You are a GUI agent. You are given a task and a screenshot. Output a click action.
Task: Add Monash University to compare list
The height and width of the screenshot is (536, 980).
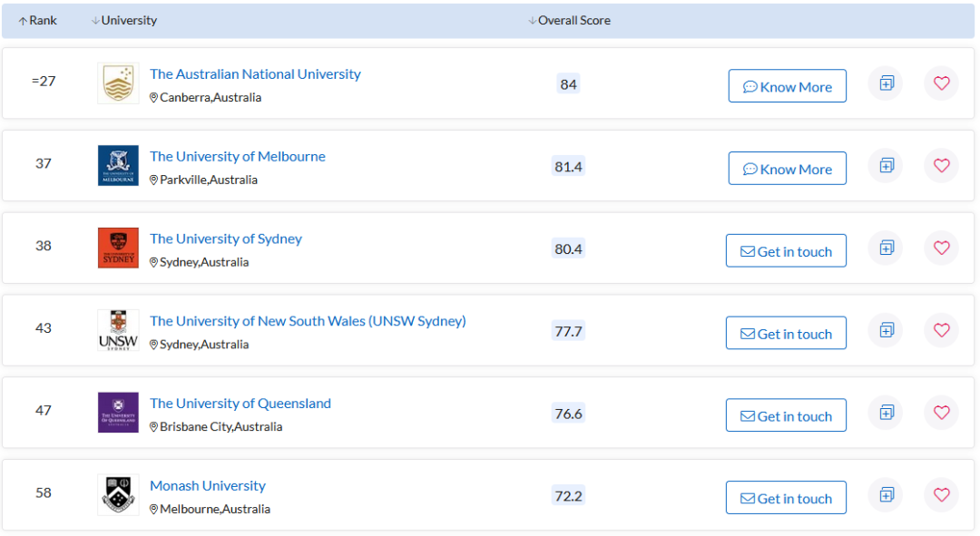click(887, 495)
